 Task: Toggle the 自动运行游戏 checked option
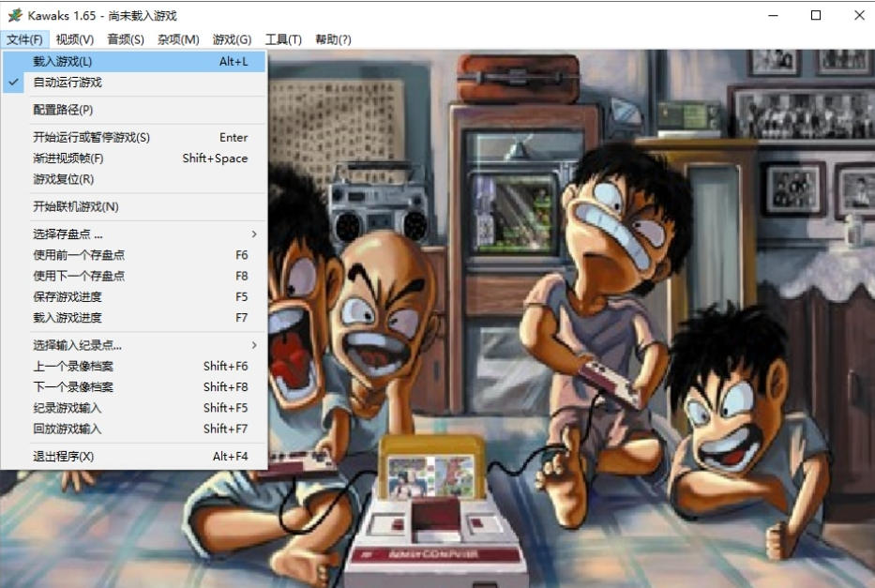coord(134,83)
